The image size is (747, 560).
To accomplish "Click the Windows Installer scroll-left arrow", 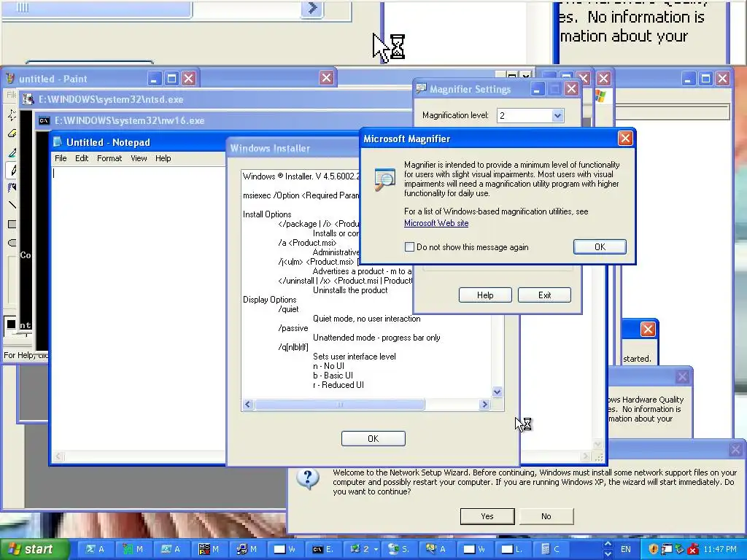I will coord(248,404).
